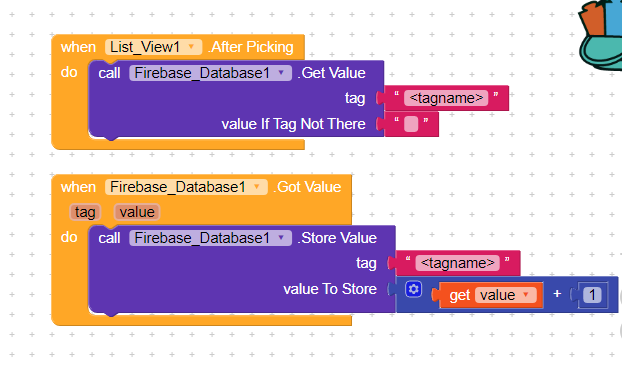Select the tag parameter in Got Value event

coord(85,212)
